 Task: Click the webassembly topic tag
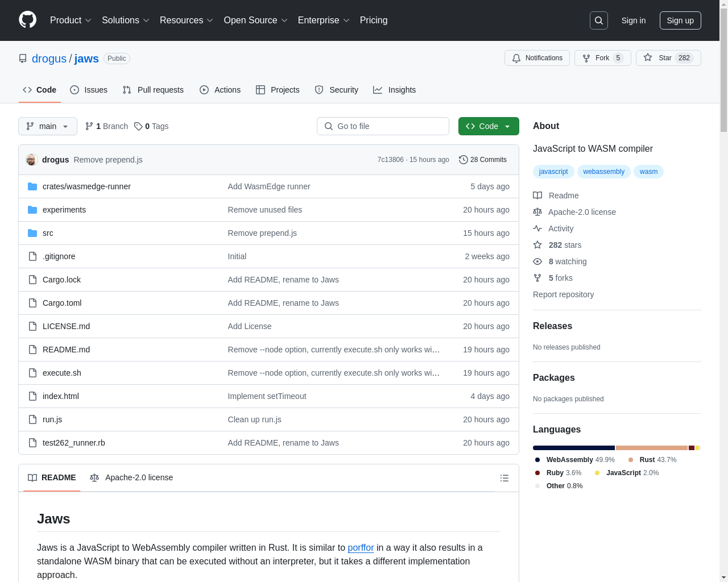603,172
